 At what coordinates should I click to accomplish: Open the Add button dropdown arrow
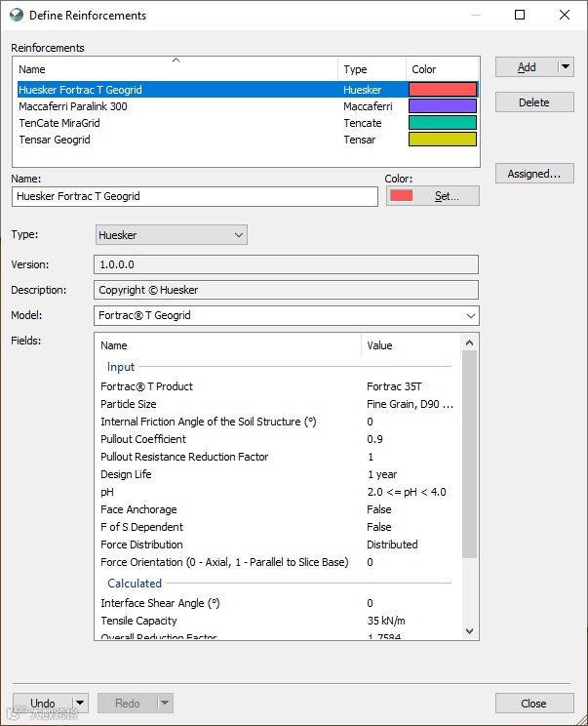pyautogui.click(x=566, y=67)
